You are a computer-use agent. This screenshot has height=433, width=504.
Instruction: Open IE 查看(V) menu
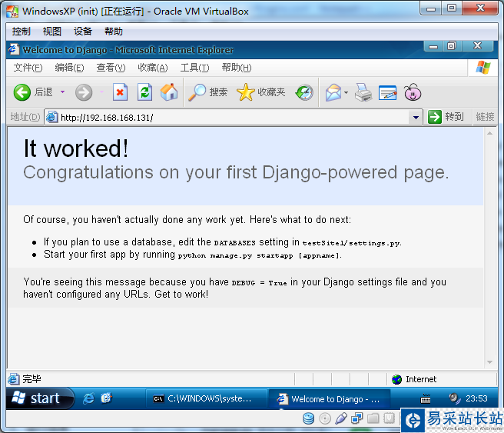(111, 68)
